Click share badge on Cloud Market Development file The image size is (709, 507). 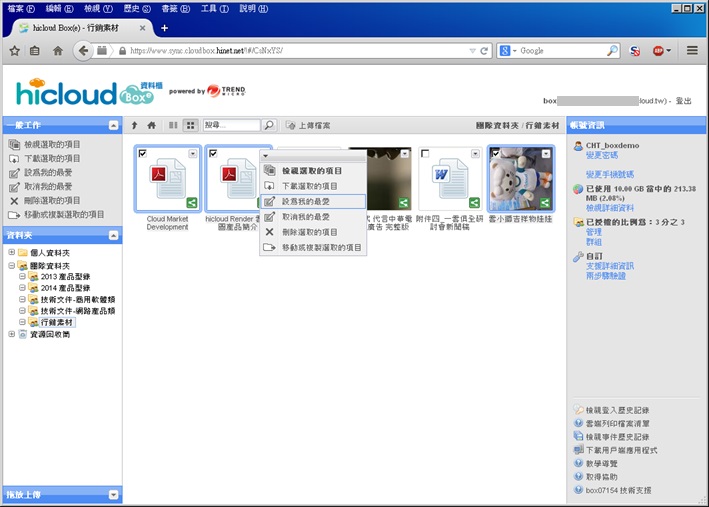point(192,203)
